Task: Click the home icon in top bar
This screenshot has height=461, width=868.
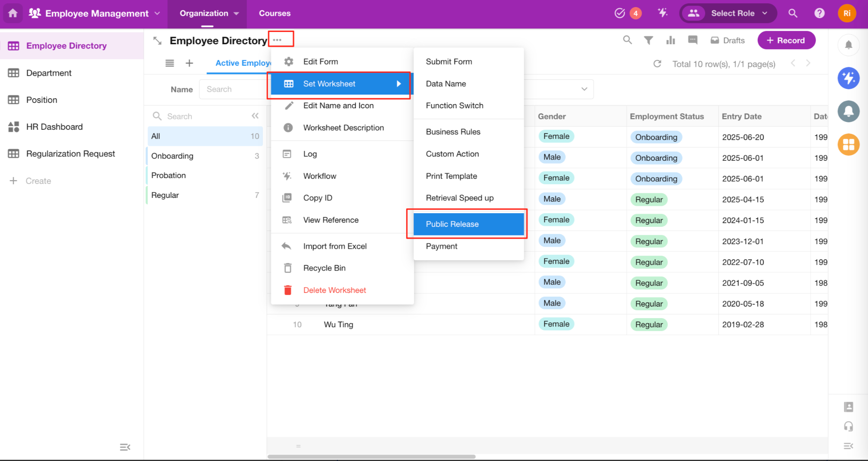Action: click(x=13, y=13)
